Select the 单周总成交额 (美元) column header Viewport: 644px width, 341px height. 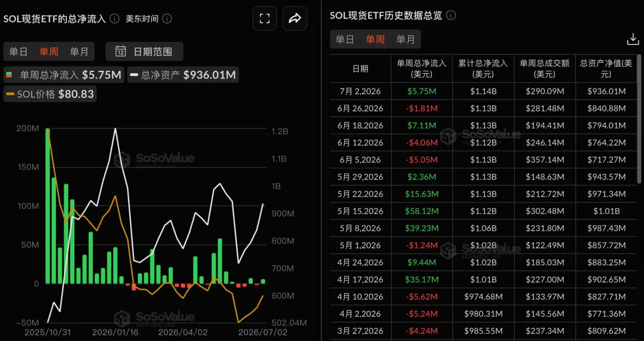[x=544, y=68]
